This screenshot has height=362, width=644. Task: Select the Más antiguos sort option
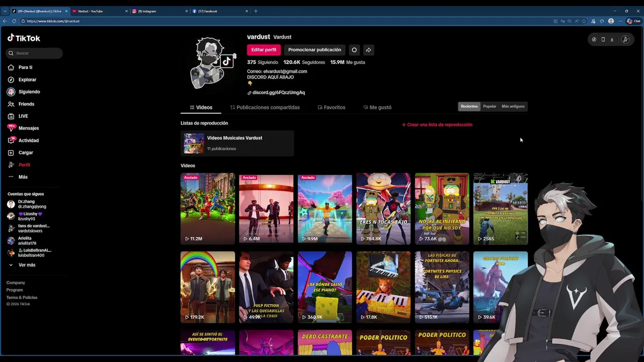513,107
